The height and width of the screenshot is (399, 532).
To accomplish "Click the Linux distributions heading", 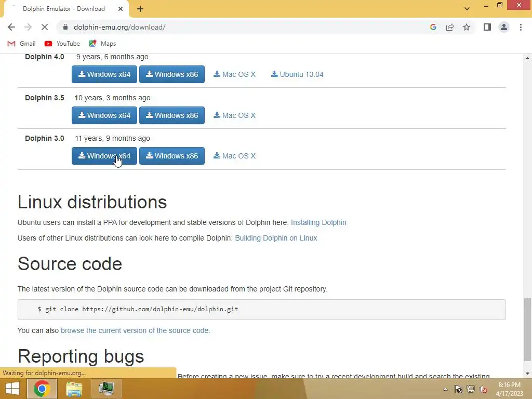I will (92, 202).
